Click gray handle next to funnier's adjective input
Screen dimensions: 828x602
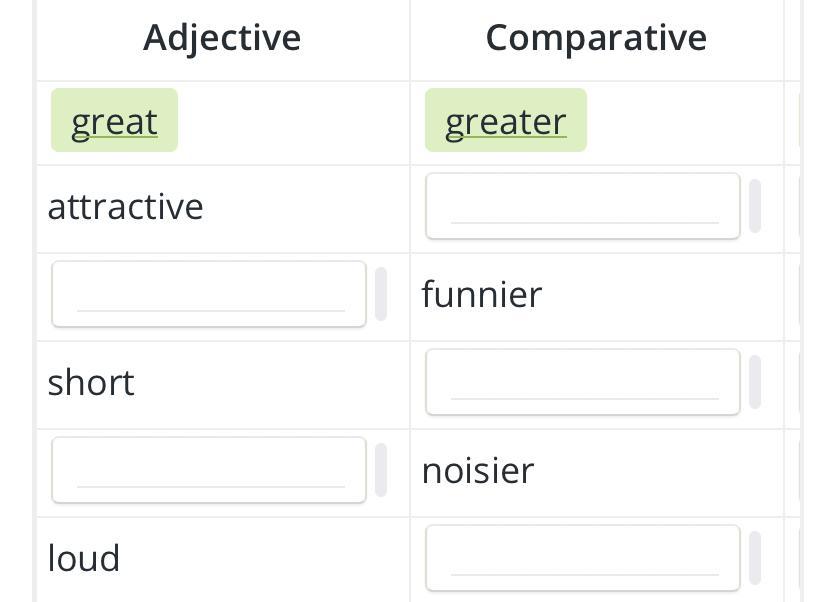click(x=381, y=294)
